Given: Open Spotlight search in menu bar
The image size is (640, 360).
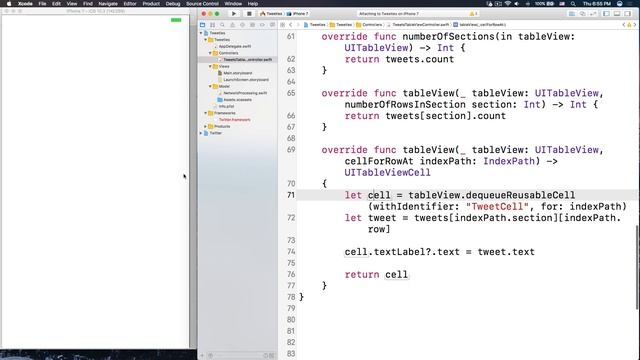Looking at the screenshot, I should [573, 4].
